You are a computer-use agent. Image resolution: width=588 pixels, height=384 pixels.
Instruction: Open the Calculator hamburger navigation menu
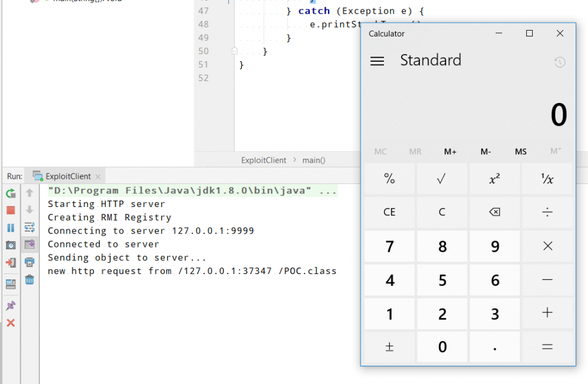(x=377, y=60)
